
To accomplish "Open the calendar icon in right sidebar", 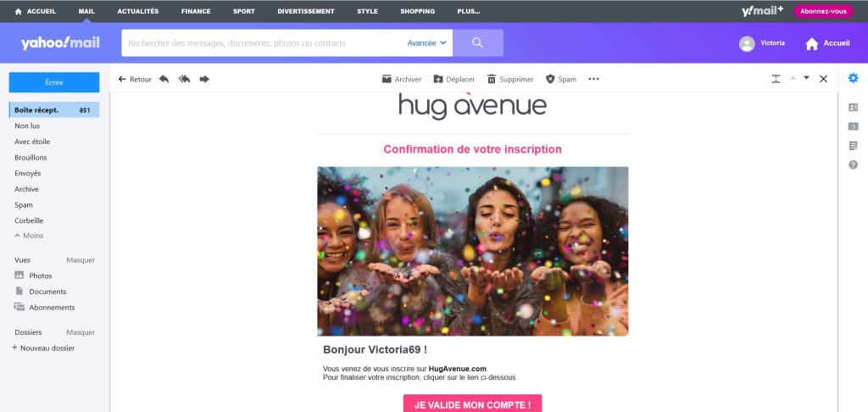I will tap(853, 126).
